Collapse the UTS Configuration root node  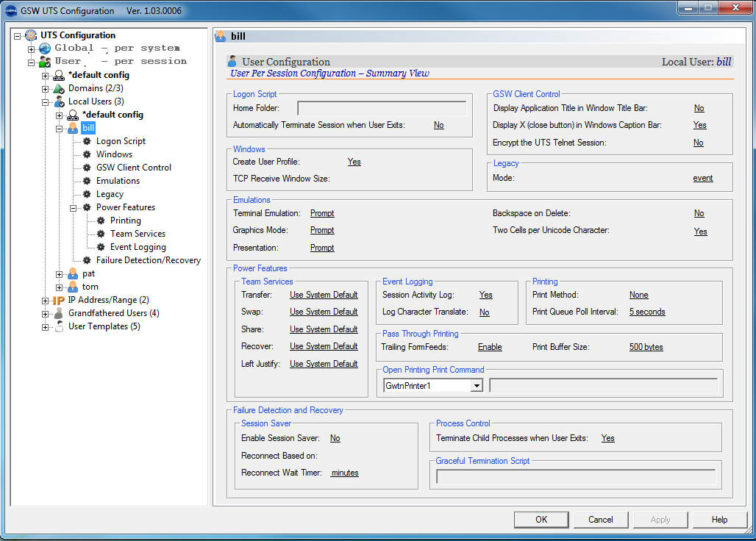(18, 35)
